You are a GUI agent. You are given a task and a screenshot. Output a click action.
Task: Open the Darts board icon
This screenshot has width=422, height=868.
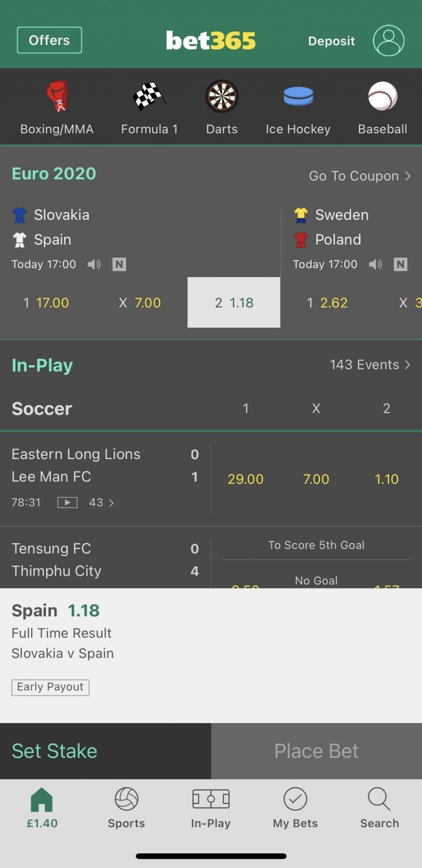222,96
